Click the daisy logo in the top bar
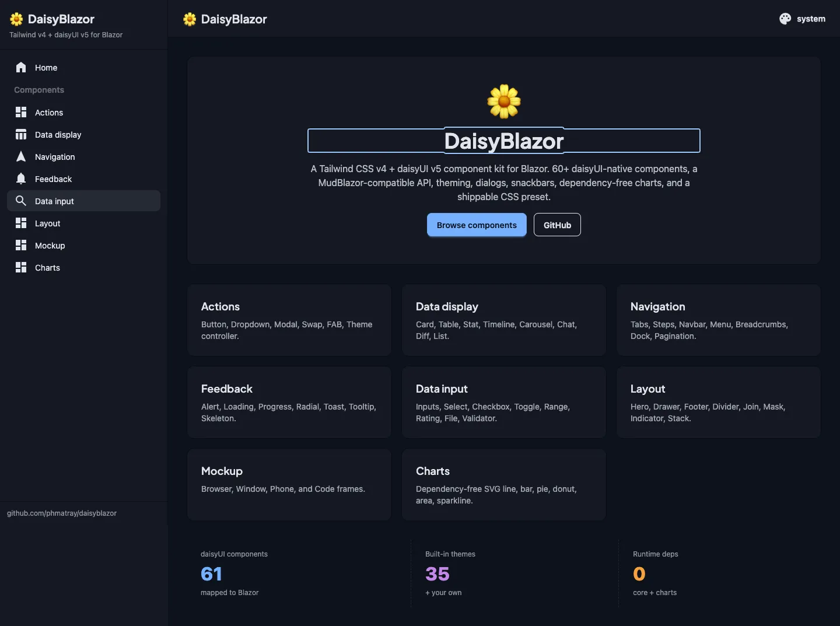840x626 pixels. [x=190, y=19]
